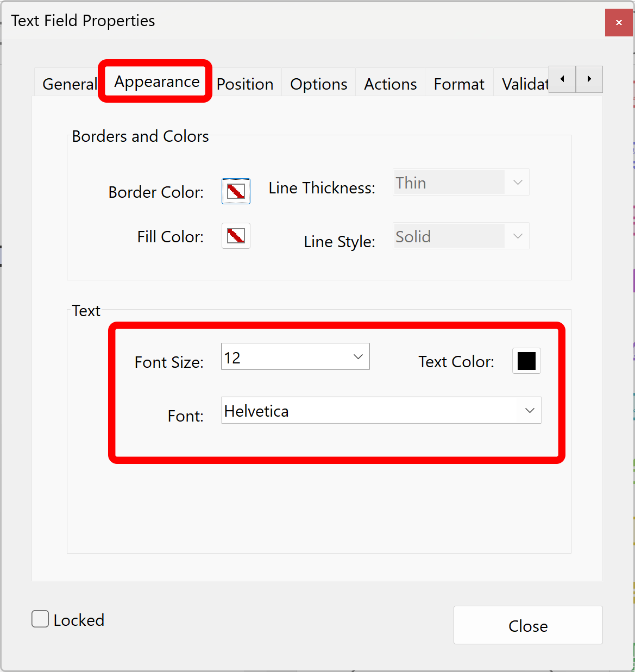This screenshot has height=672, width=635.
Task: Open the Font Size dropdown
Action: pos(357,356)
